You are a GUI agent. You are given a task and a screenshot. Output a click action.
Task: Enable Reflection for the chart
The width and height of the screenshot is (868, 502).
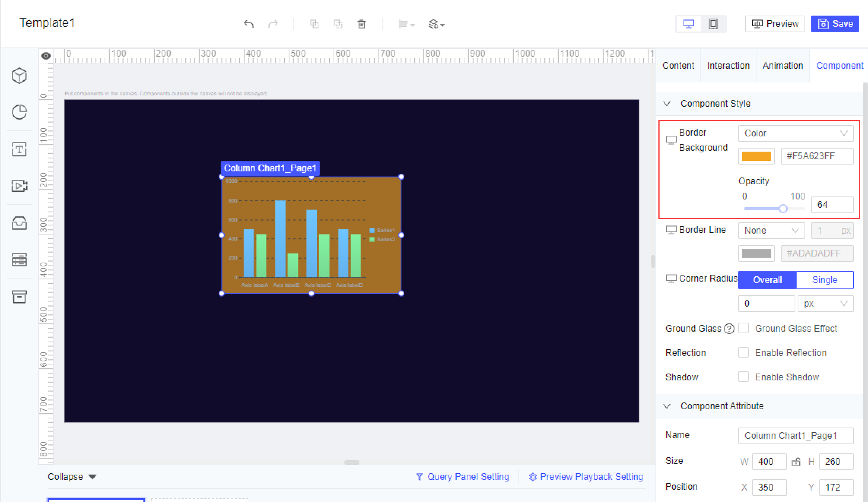(x=743, y=352)
